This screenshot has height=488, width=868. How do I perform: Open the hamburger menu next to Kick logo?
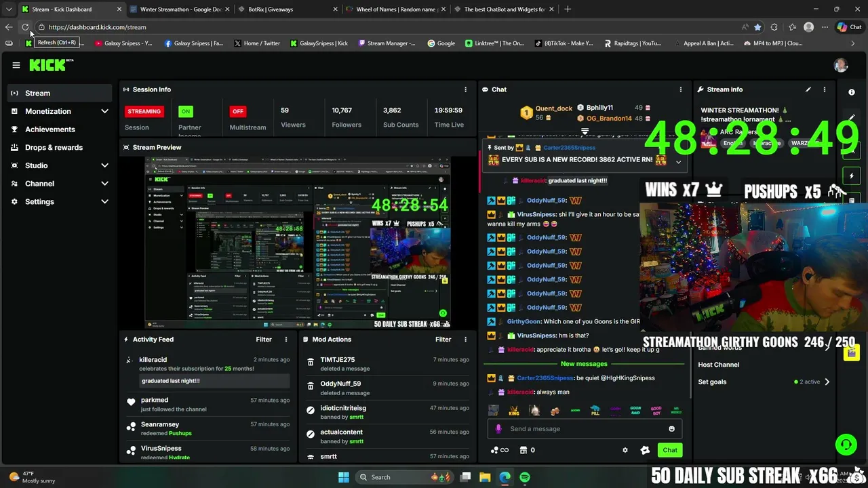point(16,65)
